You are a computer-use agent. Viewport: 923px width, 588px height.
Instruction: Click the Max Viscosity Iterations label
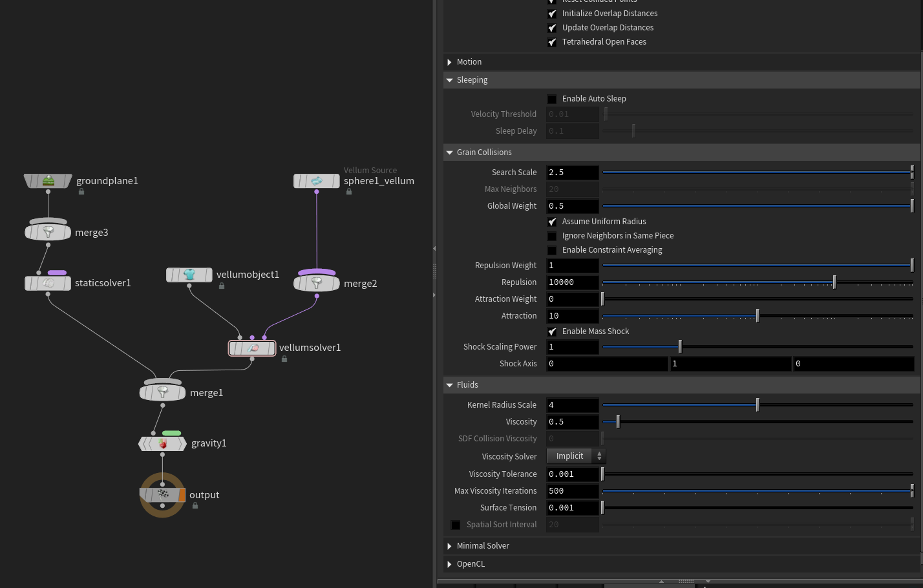[495, 491]
